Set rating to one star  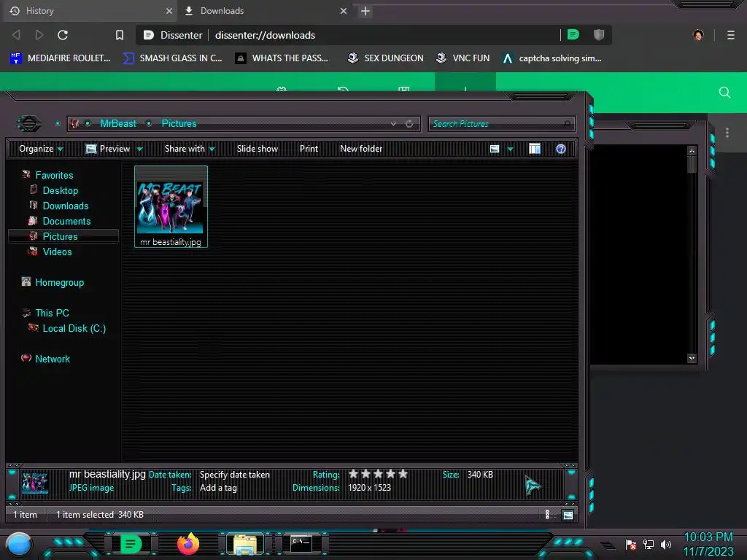pos(354,474)
